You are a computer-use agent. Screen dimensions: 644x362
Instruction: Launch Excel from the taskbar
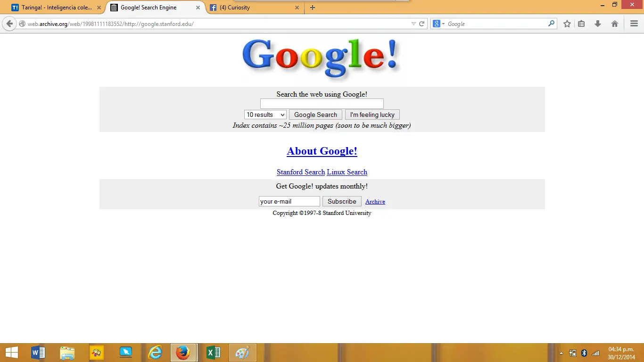pos(214,353)
